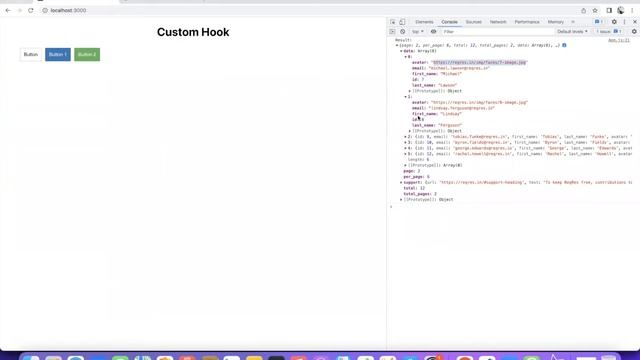Click the console Filter field
Screen dimensions: 640x360
point(497,31)
